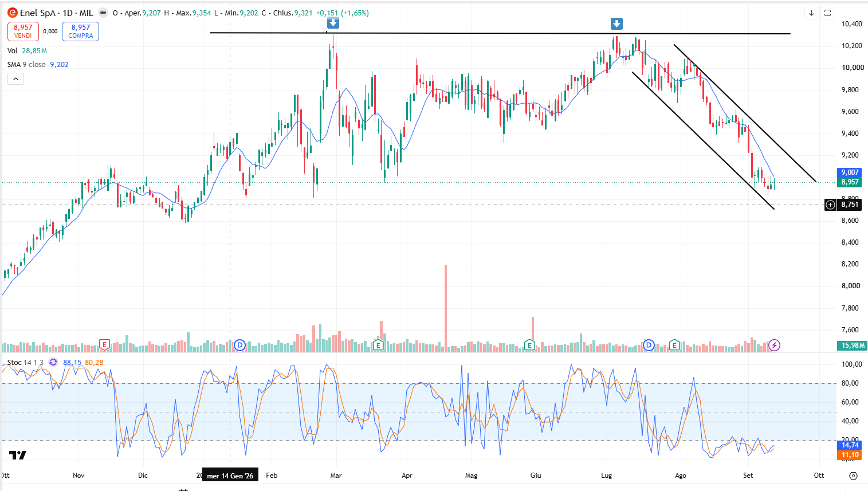Click the 10,400 price scale label

(x=852, y=24)
